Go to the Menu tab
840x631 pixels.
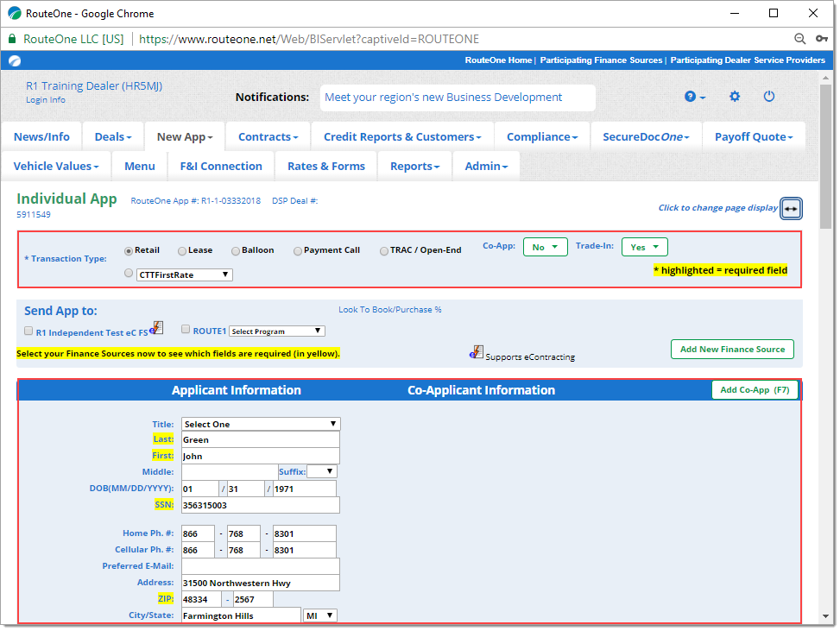pyautogui.click(x=140, y=167)
